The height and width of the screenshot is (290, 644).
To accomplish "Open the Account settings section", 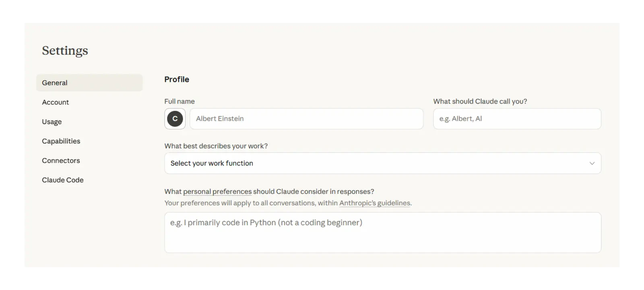I will coord(55,102).
